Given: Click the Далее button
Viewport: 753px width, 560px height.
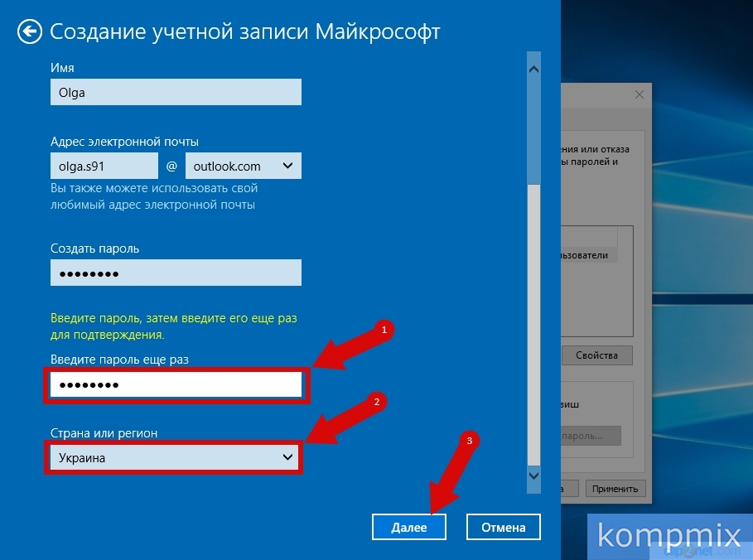Looking at the screenshot, I should pyautogui.click(x=409, y=527).
